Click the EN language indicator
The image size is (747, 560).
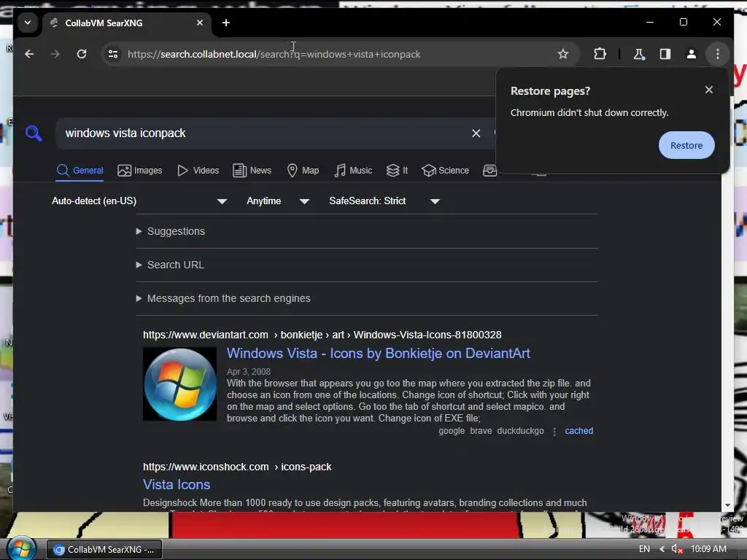pyautogui.click(x=644, y=549)
